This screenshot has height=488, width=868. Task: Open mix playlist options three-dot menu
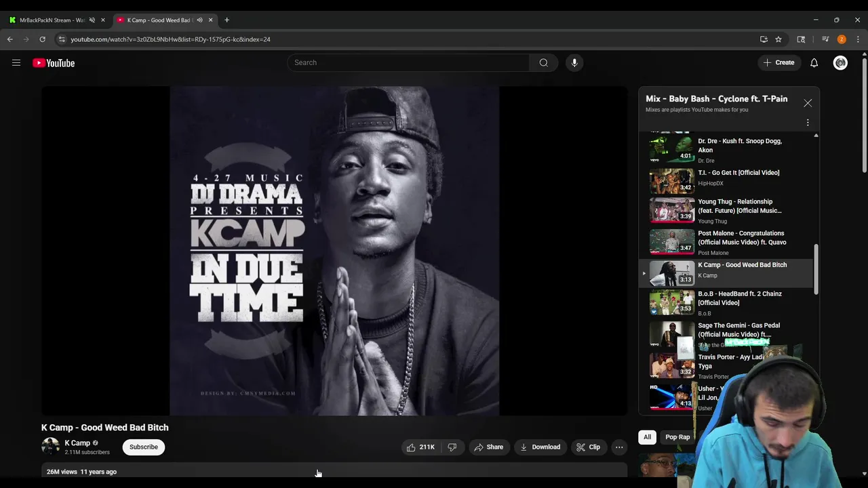808,123
